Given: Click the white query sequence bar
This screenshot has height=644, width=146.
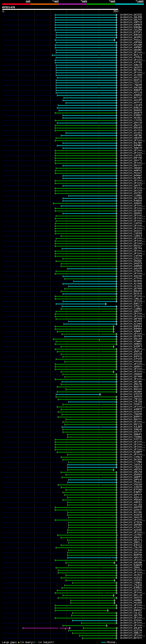Looking at the screenshot, I should pyautogui.click(x=60, y=9).
